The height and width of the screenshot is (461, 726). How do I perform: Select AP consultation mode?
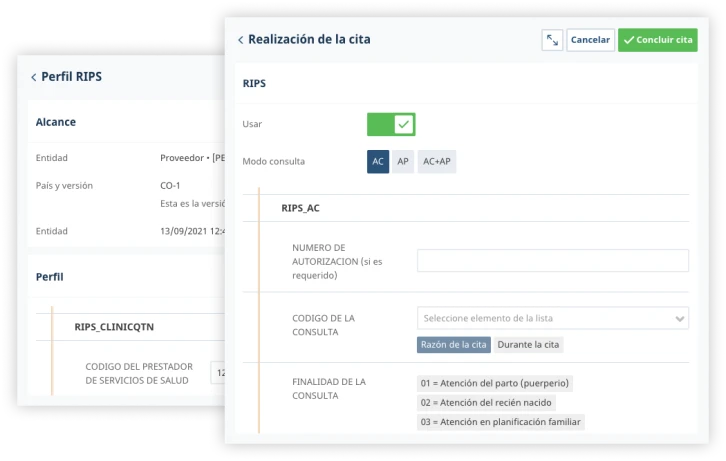[403, 162]
